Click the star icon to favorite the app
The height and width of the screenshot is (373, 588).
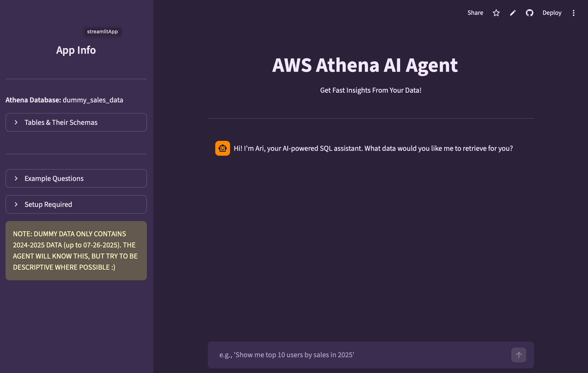point(496,13)
